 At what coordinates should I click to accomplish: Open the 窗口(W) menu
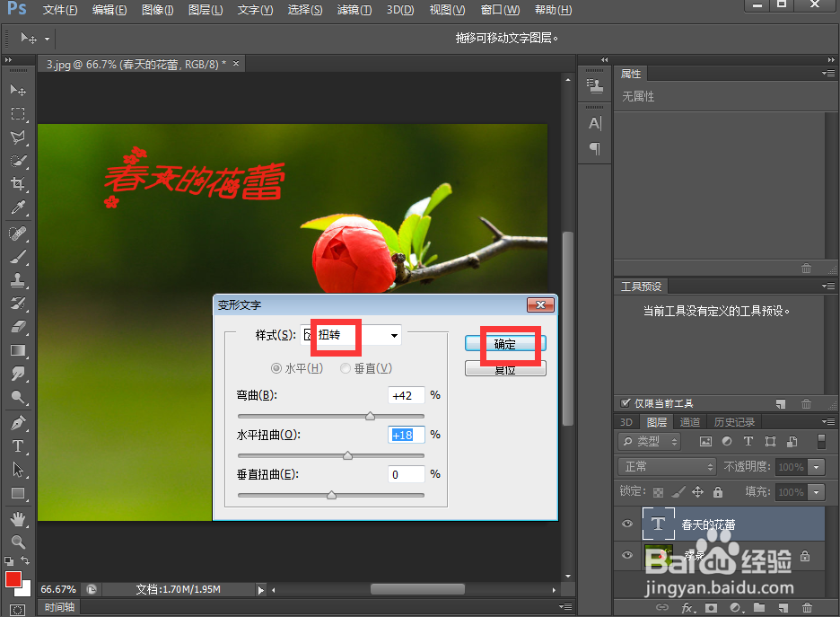click(x=501, y=10)
